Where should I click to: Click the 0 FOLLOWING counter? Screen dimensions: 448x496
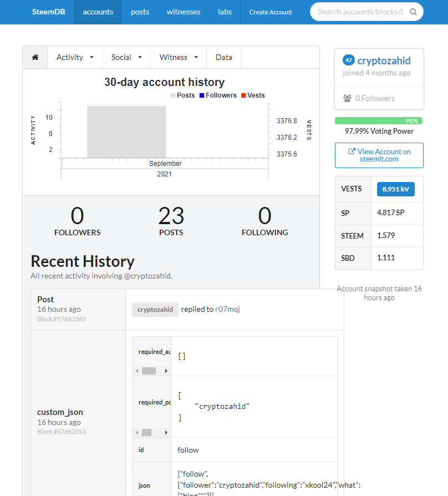[x=264, y=221]
